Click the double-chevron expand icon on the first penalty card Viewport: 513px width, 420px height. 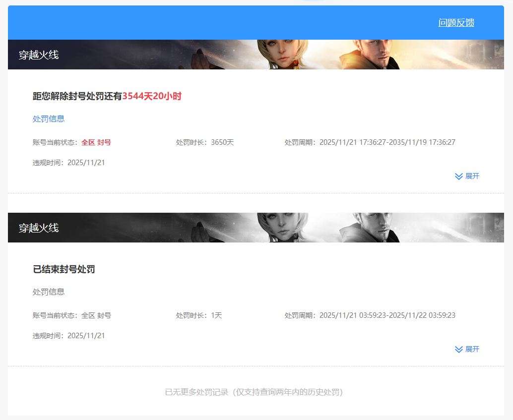(x=458, y=176)
